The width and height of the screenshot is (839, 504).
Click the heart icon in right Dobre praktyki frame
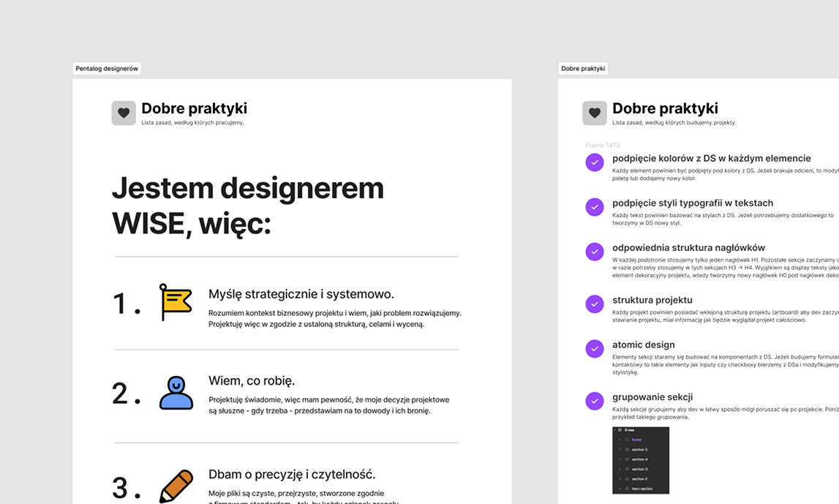point(595,113)
